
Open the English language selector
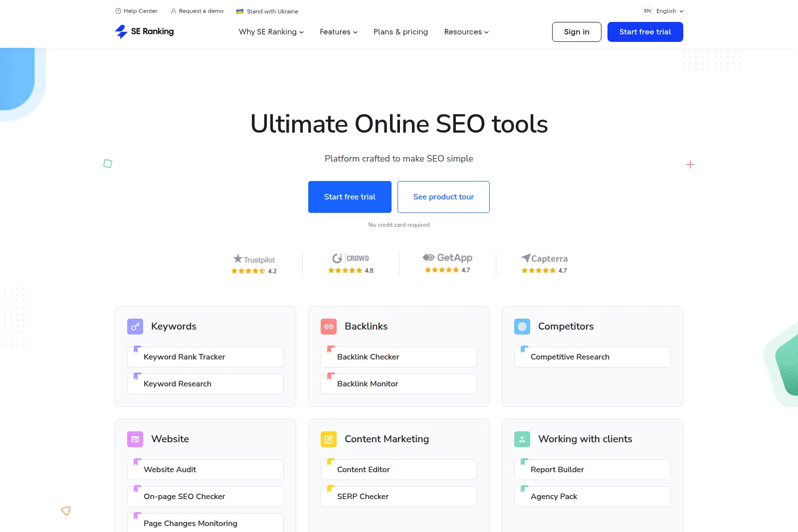tap(666, 11)
